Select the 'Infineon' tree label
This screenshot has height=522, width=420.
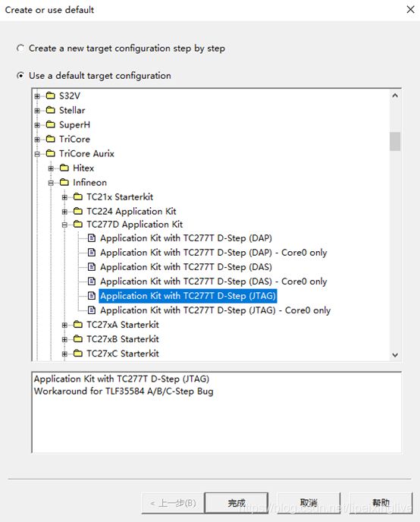tap(89, 183)
